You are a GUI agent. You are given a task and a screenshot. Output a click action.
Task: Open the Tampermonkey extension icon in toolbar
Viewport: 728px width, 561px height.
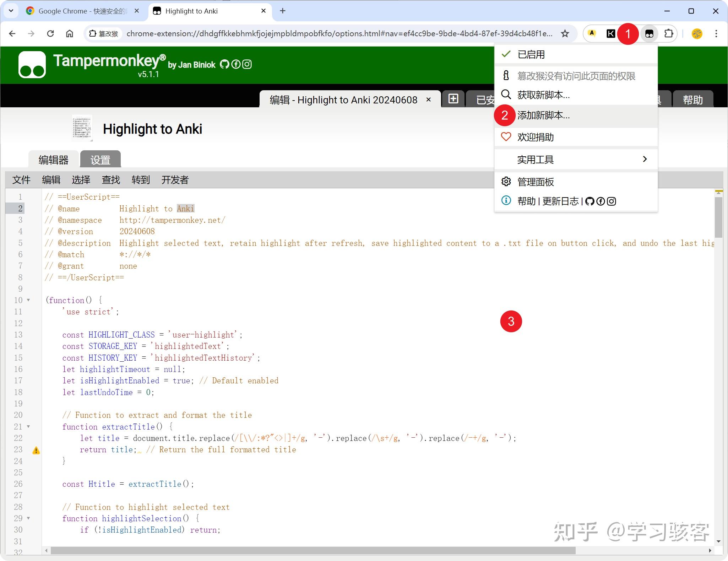649,33
